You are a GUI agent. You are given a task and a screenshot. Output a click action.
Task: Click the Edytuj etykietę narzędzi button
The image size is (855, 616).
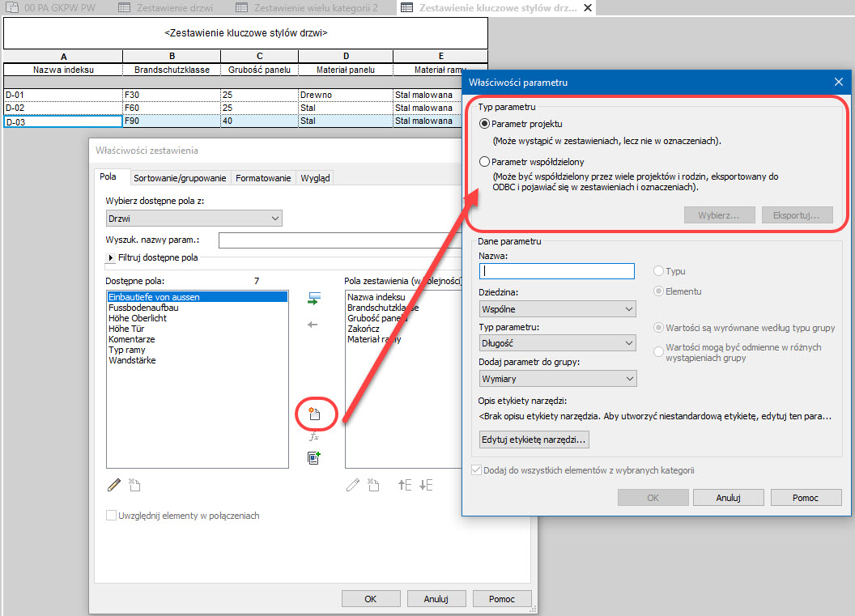pyautogui.click(x=534, y=440)
